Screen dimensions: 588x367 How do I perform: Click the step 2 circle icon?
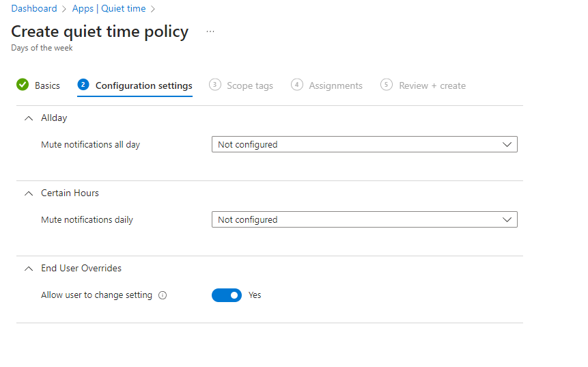pos(83,85)
